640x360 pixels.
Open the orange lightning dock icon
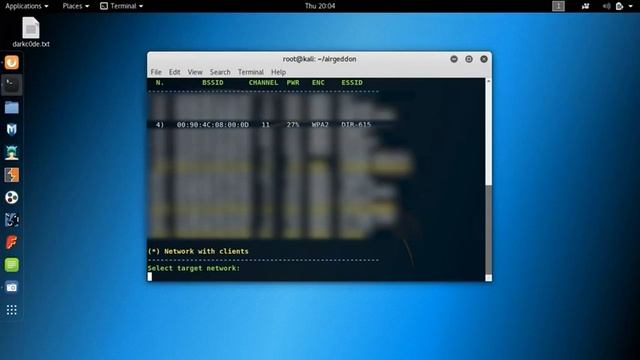click(x=11, y=175)
